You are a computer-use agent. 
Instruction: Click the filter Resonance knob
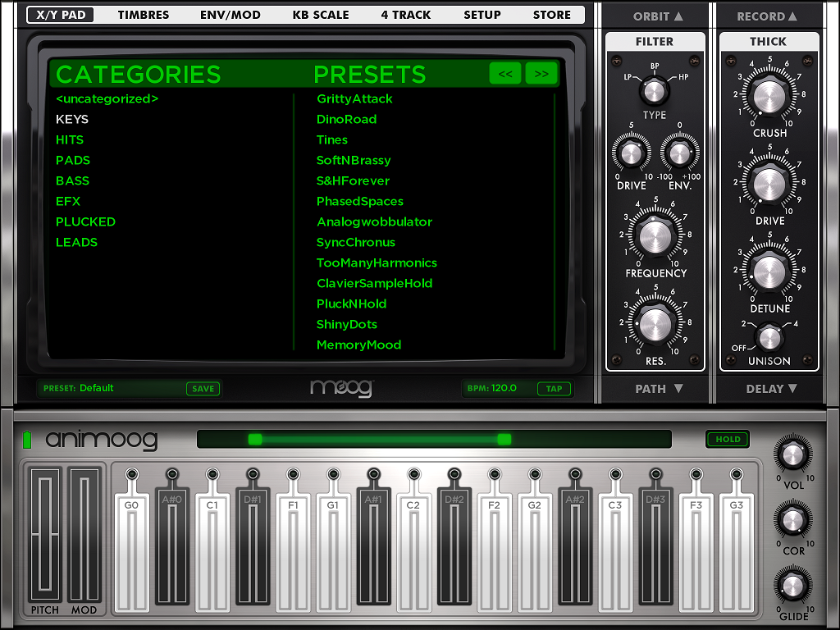tap(655, 324)
